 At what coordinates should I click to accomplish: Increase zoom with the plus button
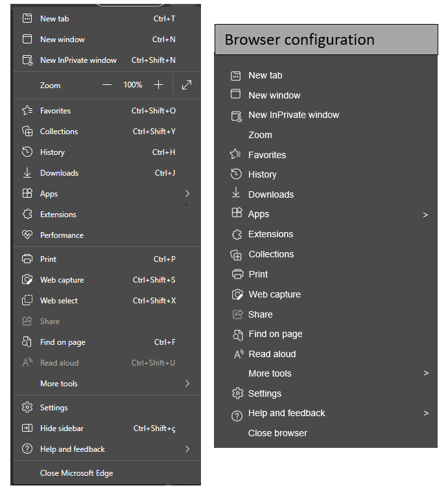pos(159,85)
